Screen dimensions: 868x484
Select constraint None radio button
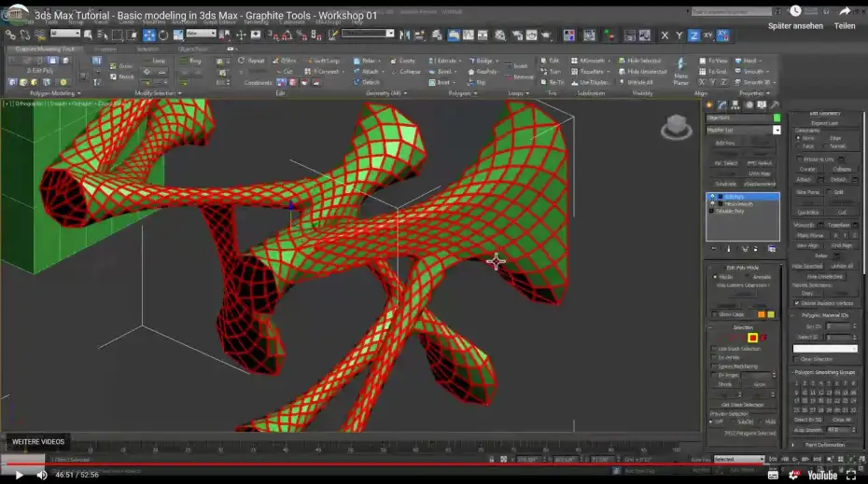798,138
